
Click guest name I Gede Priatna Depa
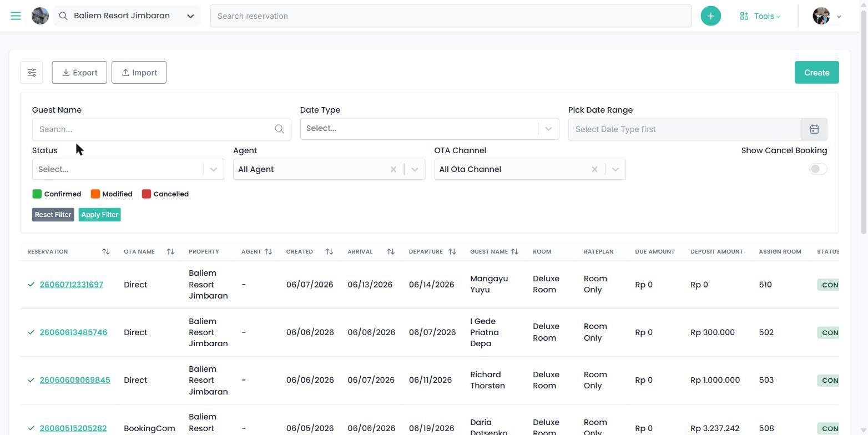coord(485,332)
